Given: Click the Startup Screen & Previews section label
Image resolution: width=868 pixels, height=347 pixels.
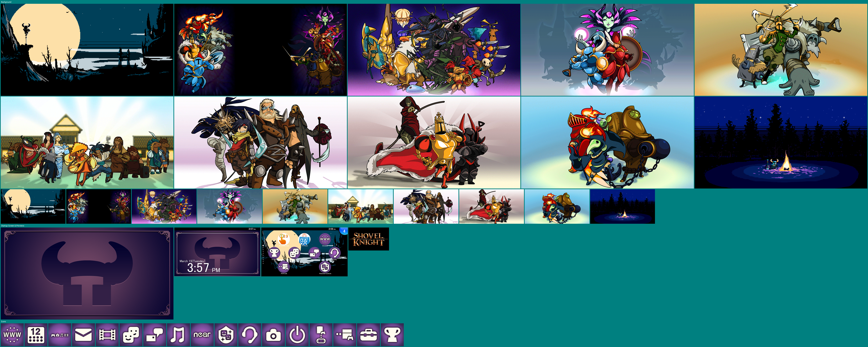Looking at the screenshot, I should click(x=12, y=226).
